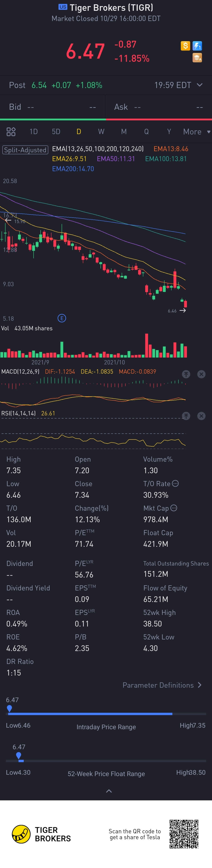Image resolution: width=212 pixels, height=868 pixels.
Task: Tap the DEA:-1.0835 value
Action: click(97, 371)
